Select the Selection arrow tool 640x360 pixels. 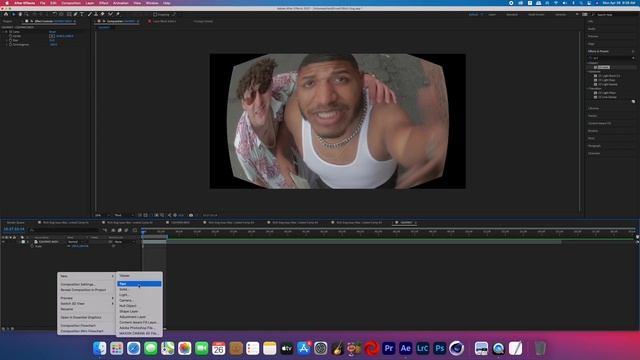point(13,14)
